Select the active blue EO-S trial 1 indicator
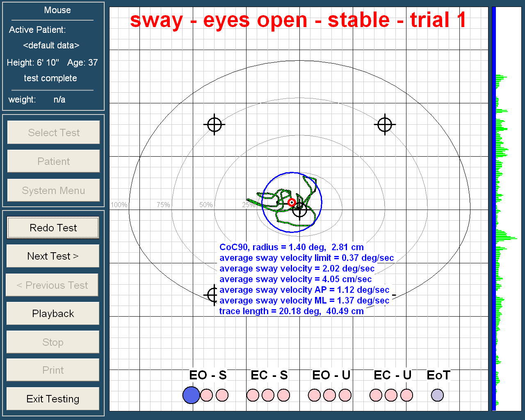 coord(191,395)
